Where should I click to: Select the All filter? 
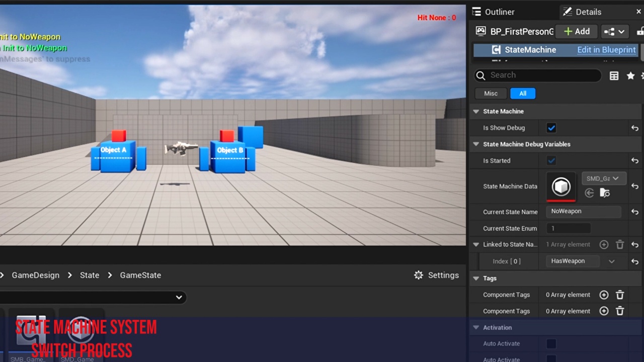click(523, 94)
